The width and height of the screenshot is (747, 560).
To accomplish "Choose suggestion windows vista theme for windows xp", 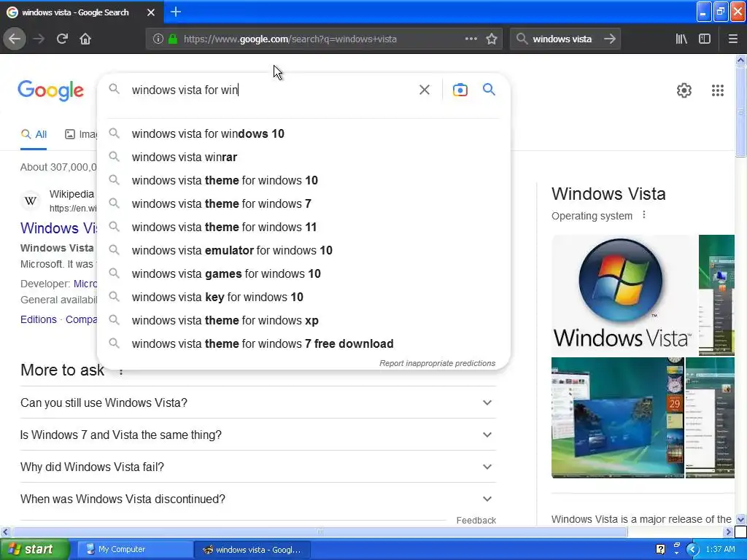I will click(303, 321).
